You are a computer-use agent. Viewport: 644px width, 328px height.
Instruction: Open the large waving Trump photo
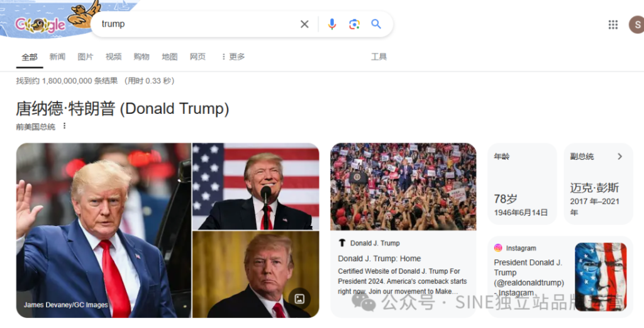(104, 230)
